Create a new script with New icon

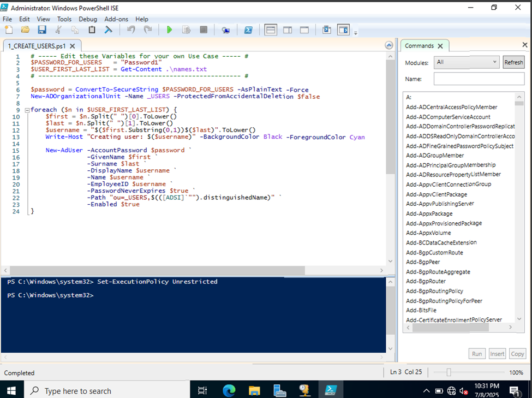(9, 30)
